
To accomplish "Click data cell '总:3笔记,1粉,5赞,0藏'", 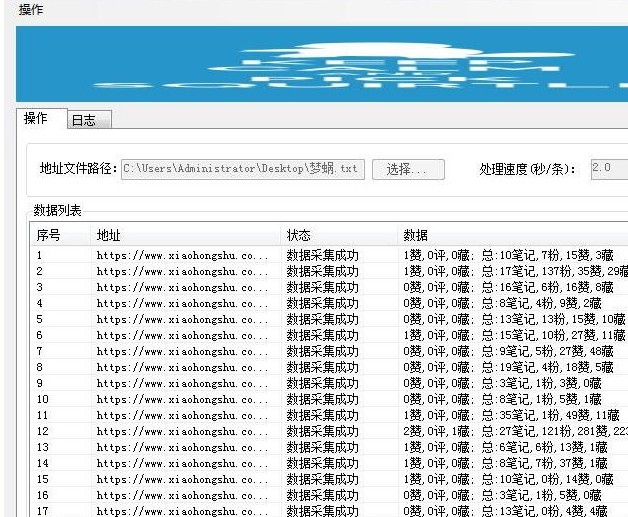I will point(541,495).
